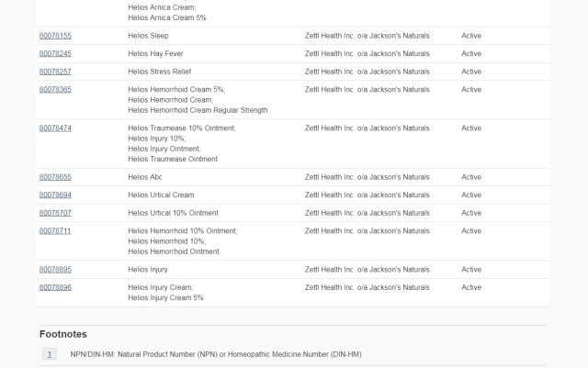This screenshot has width=588, height=368.
Task: Click Helios Arnica Cream 5% text
Action: coord(167,17)
